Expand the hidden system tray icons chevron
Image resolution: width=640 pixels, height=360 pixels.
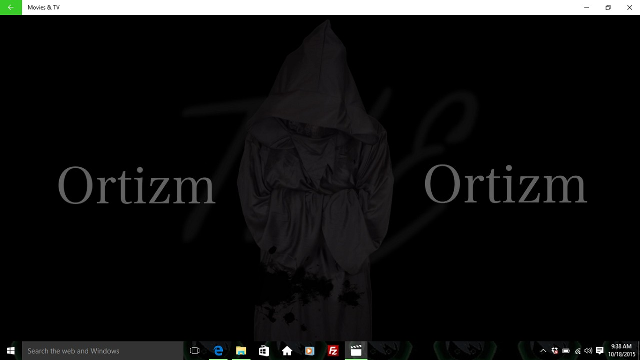[x=543, y=351]
